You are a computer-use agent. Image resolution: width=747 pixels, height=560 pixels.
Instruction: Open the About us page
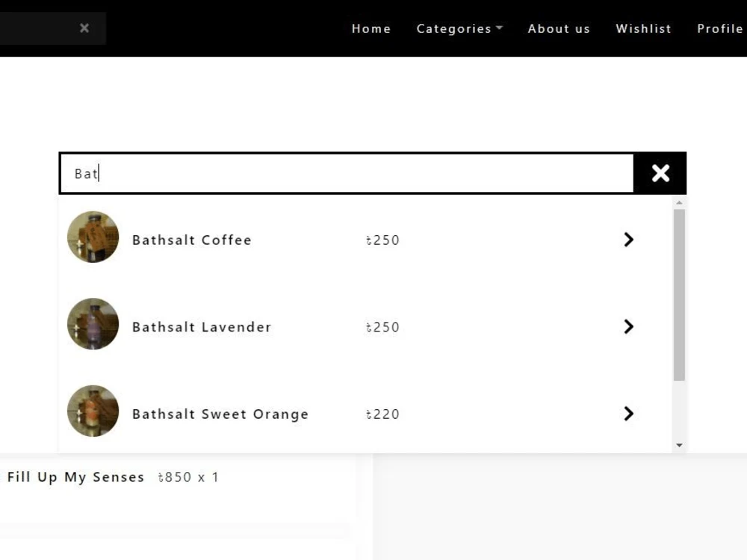point(559,28)
